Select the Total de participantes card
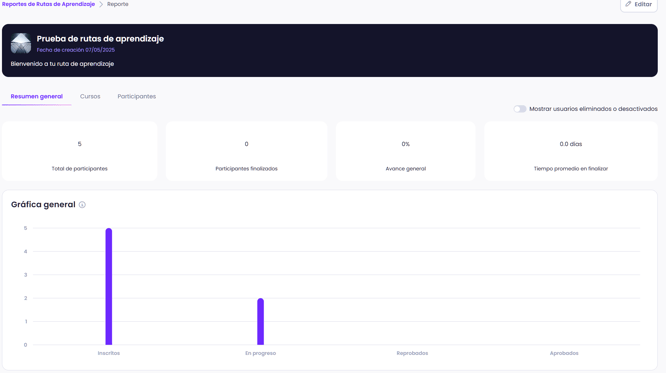 (x=79, y=151)
